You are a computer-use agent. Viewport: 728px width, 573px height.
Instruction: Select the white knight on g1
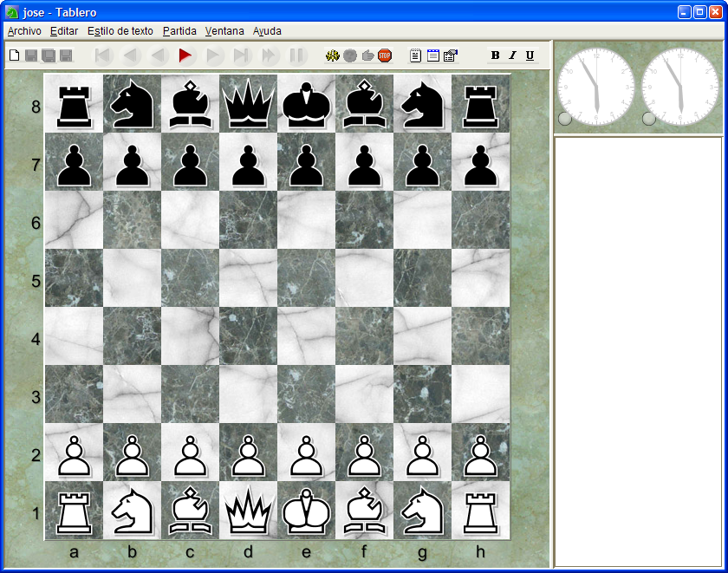(423, 511)
